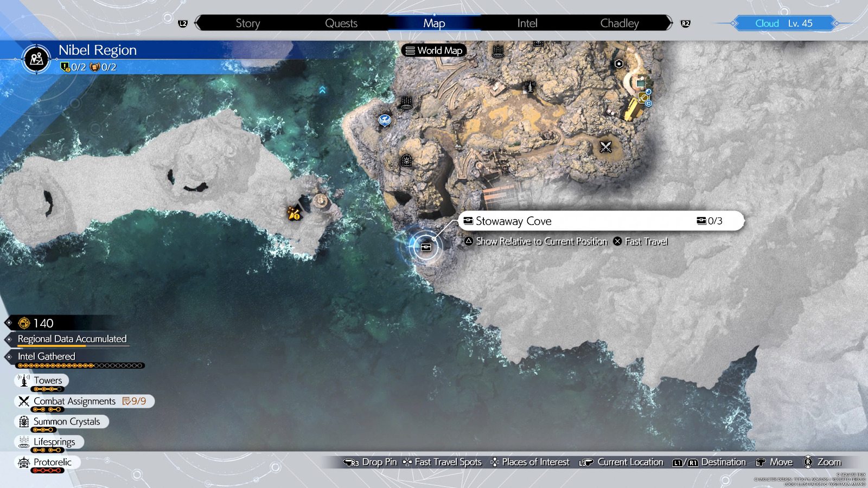Toggle the Towers filter in the sidebar
Viewport: 868px width, 488px height.
point(42,380)
